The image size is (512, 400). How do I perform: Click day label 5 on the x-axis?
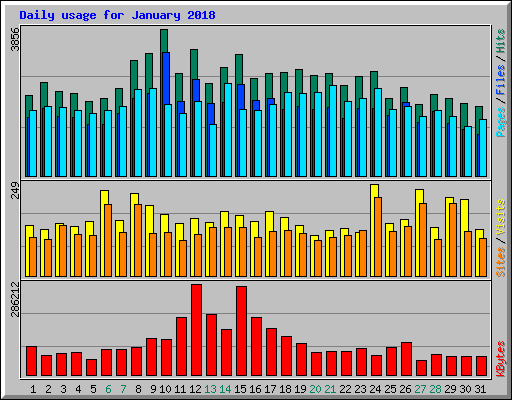(x=93, y=389)
